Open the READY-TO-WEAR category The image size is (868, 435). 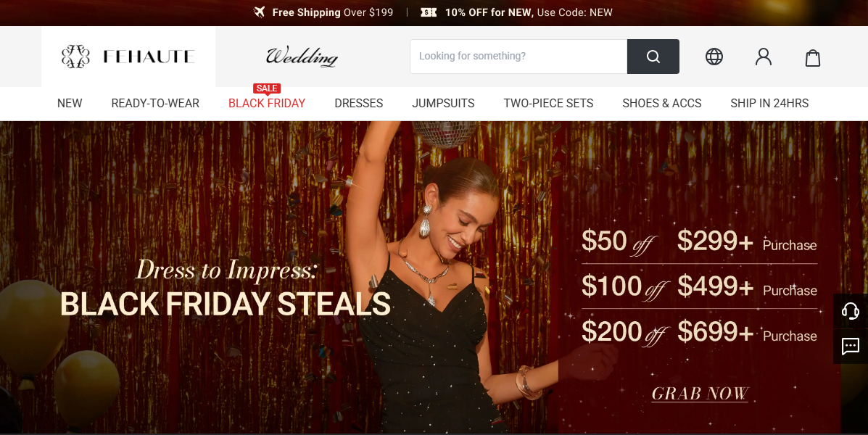click(x=155, y=103)
